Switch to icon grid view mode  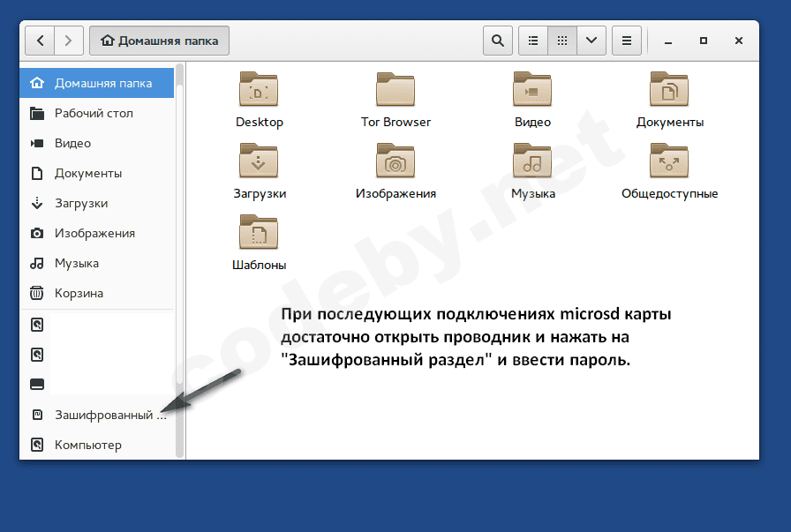point(561,41)
